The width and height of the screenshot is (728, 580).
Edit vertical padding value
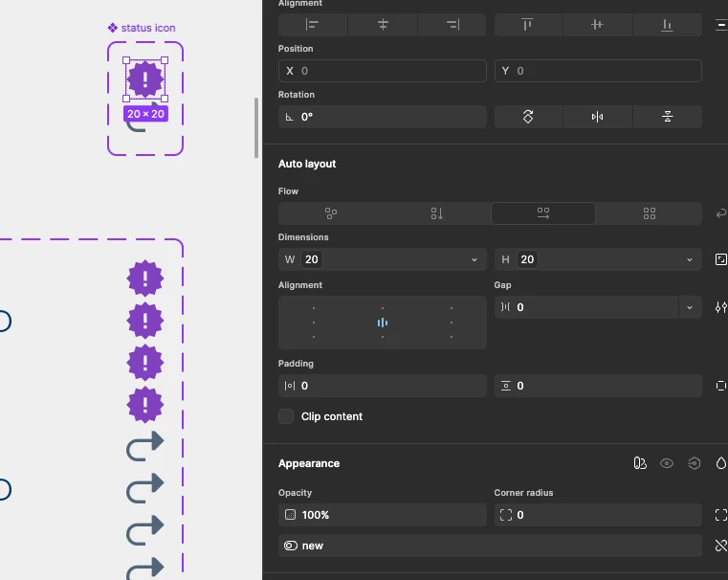[598, 386]
